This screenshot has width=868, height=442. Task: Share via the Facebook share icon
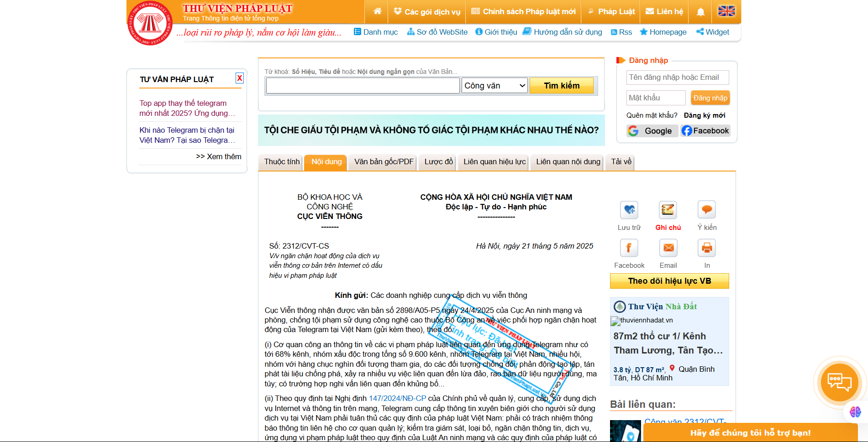coord(629,248)
